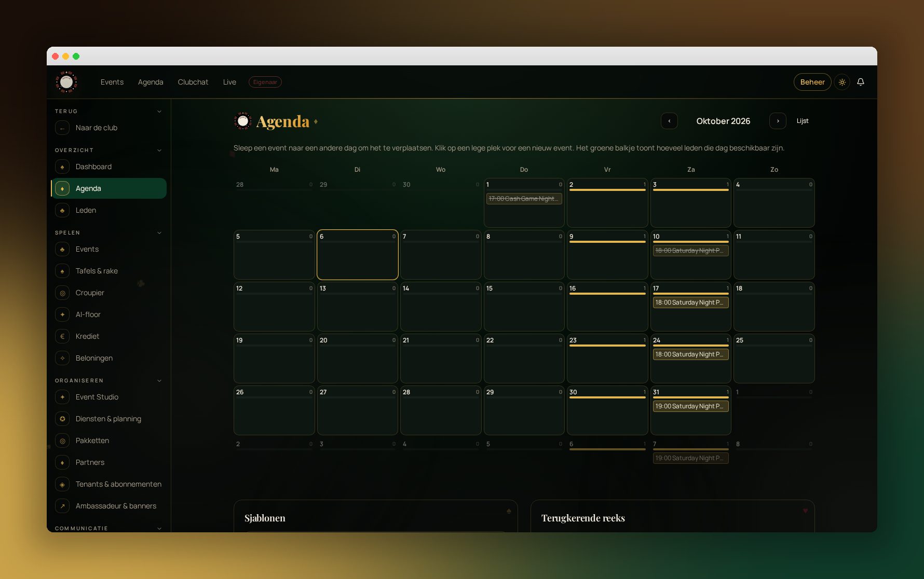This screenshot has width=924, height=579.
Task: Click the Beloningen sidebar icon
Action: coord(62,358)
